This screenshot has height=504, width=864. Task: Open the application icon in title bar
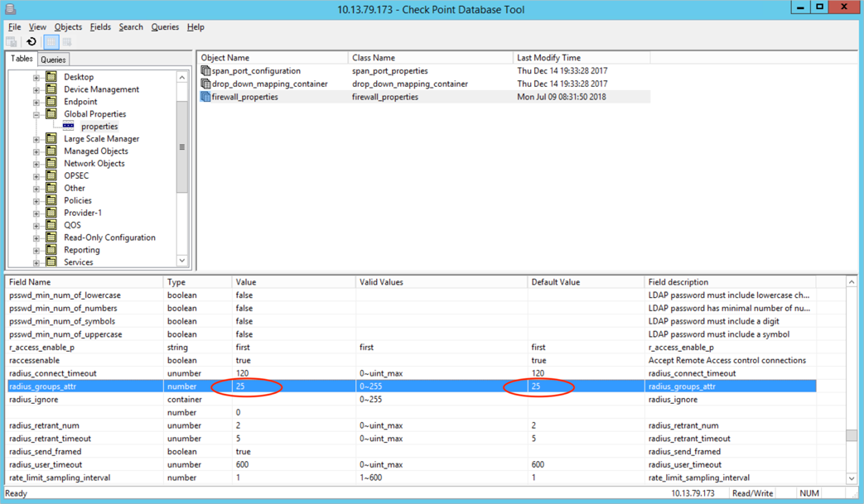11,10
